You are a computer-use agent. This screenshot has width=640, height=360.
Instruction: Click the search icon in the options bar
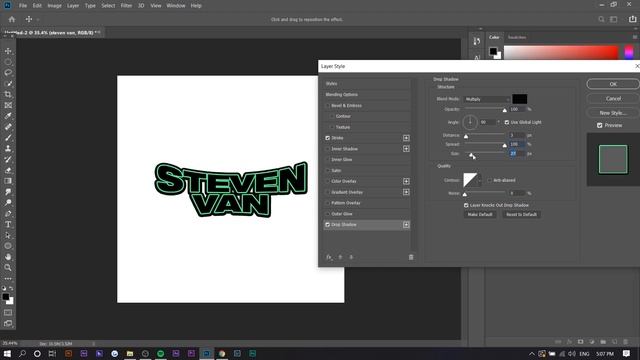point(601,19)
